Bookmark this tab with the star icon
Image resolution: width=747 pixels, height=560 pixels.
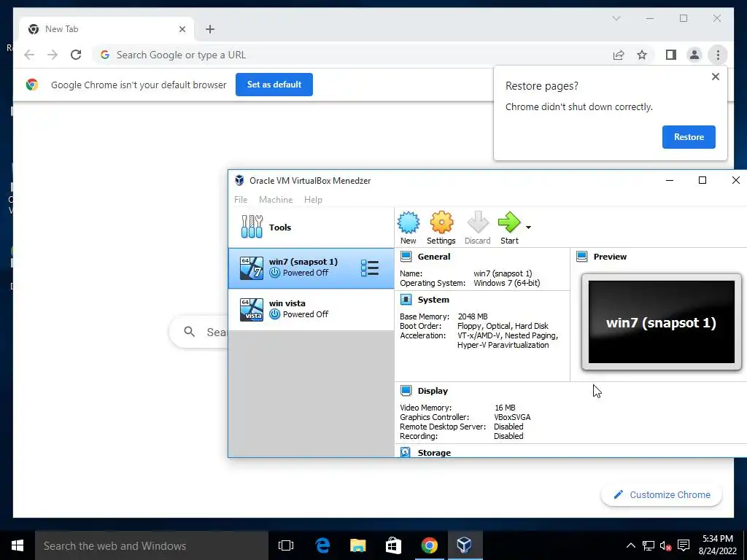[x=642, y=55]
